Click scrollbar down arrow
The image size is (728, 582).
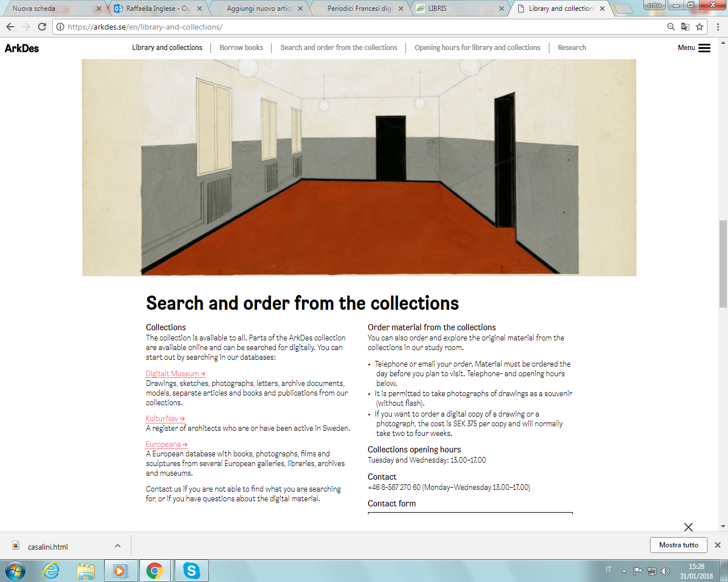(723, 527)
